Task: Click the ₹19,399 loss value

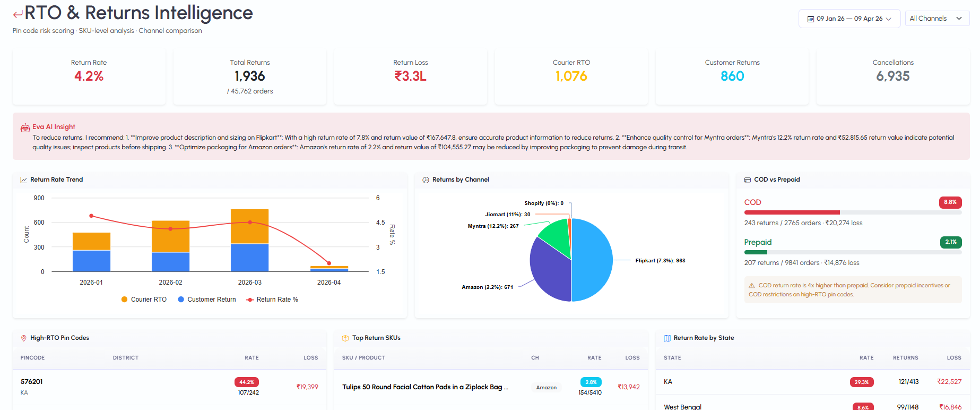Action: pos(307,387)
